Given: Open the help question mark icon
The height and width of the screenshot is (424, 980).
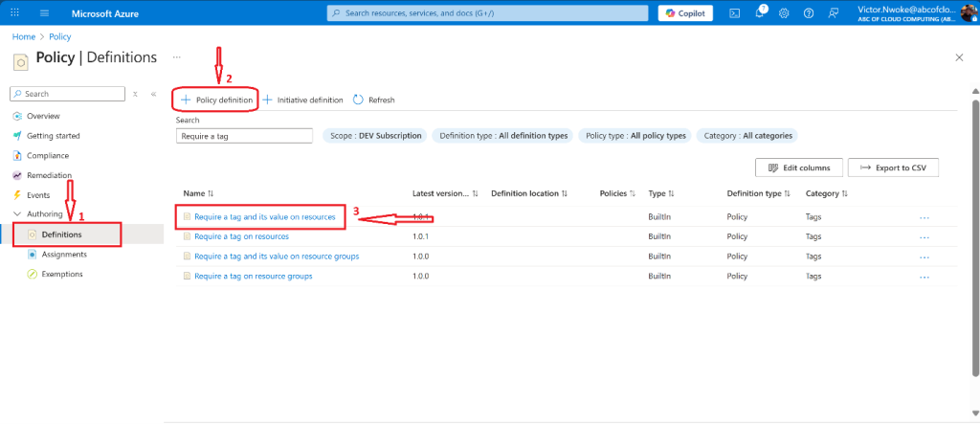Looking at the screenshot, I should (808, 13).
